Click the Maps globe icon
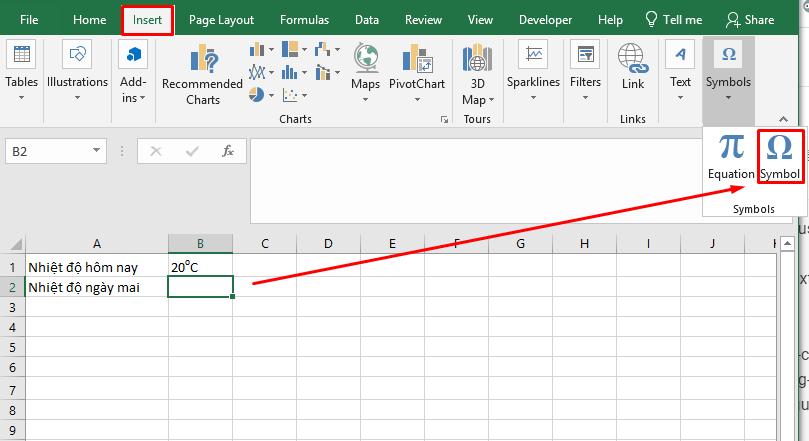The image size is (809, 441). click(366, 58)
